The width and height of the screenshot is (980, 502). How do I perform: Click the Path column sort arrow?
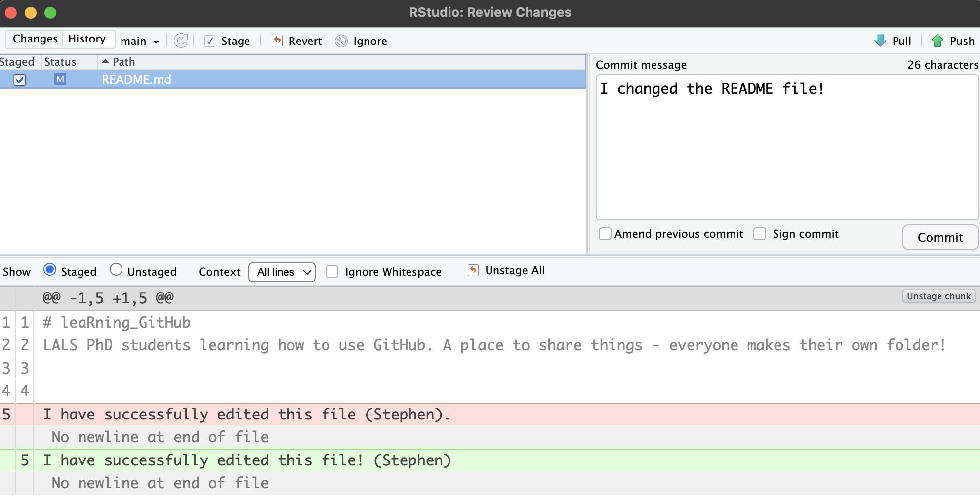click(x=105, y=62)
